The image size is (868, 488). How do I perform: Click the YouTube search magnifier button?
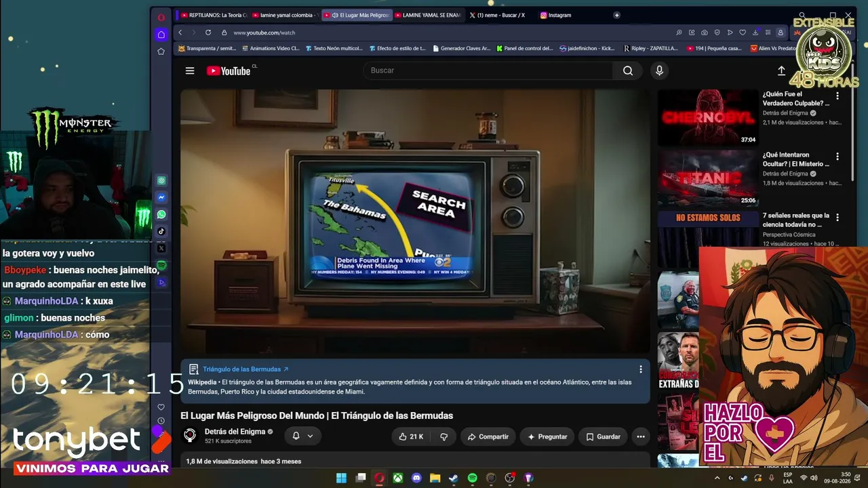tap(627, 70)
